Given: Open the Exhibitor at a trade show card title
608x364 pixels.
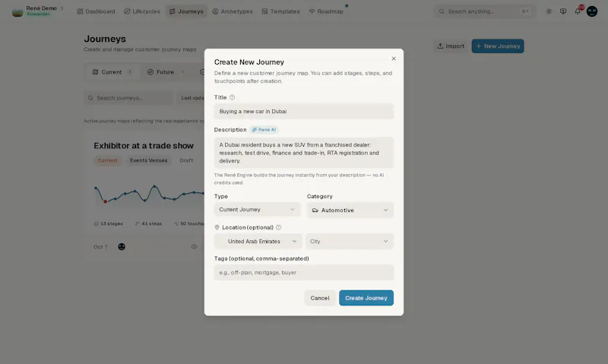Looking at the screenshot, I should (x=144, y=146).
